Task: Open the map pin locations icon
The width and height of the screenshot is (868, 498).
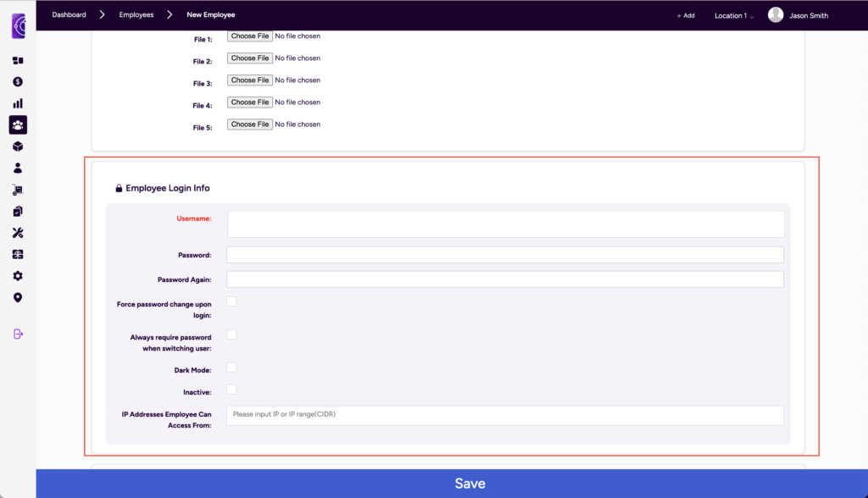Action: point(18,297)
